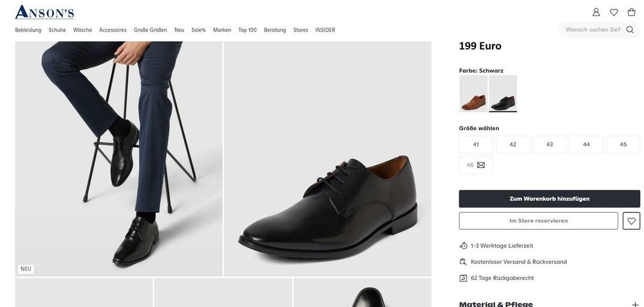Click the delivery time icon
Screen dimensions: 644x307
(x=463, y=246)
